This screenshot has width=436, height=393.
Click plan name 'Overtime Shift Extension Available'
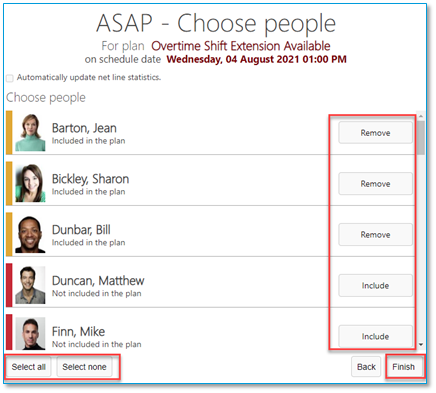[241, 46]
